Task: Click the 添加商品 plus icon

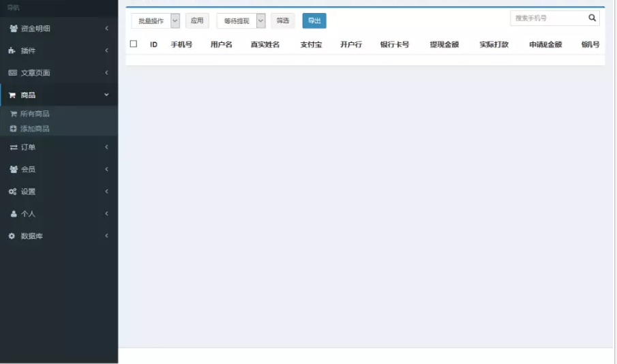Action: (x=13, y=129)
